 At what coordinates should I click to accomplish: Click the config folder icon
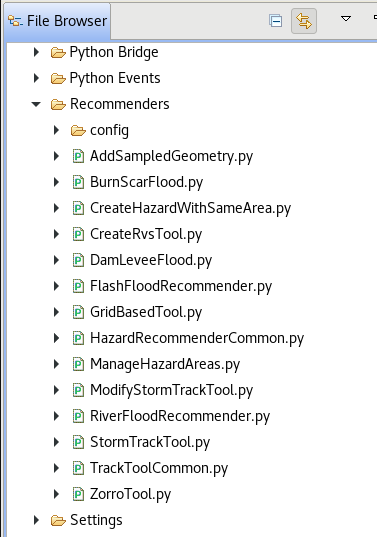[78, 130]
